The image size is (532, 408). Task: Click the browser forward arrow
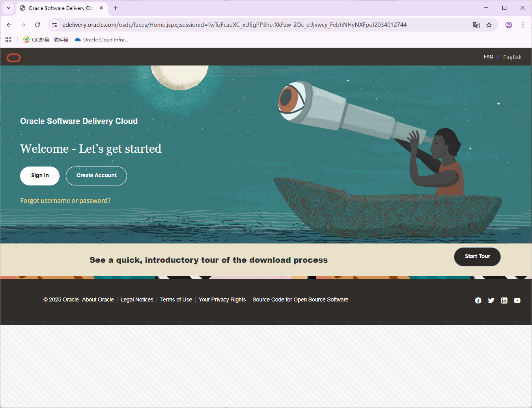coord(23,25)
